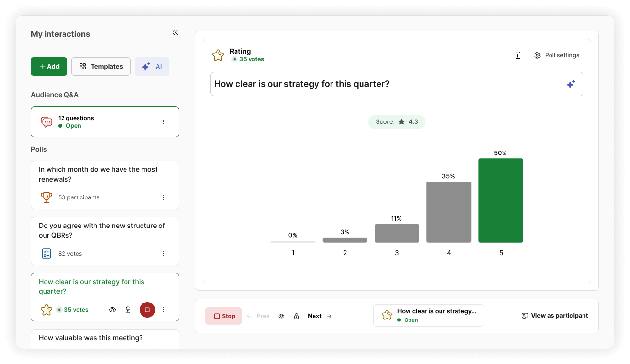Open options menu for QBRs poll
The height and width of the screenshot is (364, 630).
(x=163, y=254)
